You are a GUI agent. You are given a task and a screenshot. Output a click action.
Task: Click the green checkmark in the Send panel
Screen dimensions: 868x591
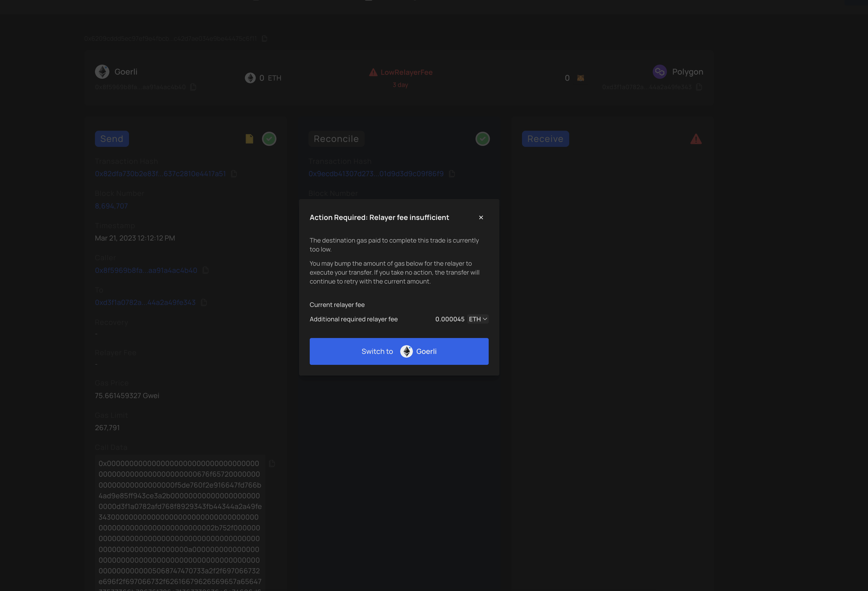tap(269, 138)
